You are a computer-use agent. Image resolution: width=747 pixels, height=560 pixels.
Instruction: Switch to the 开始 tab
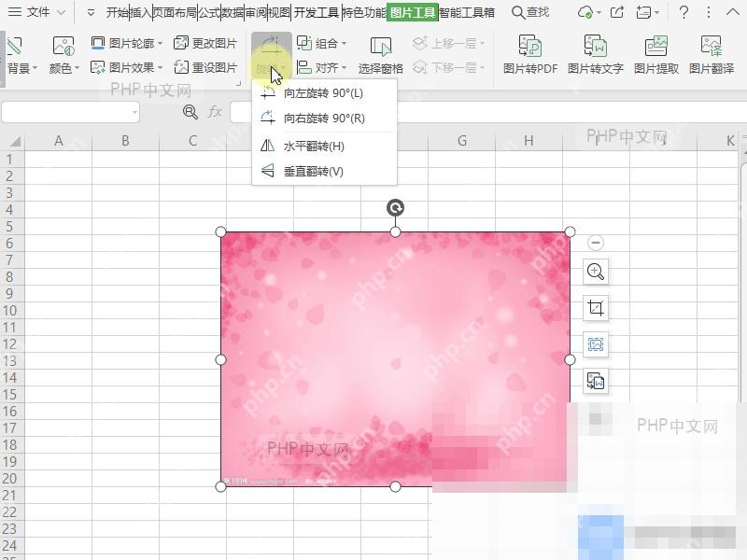coord(118,12)
